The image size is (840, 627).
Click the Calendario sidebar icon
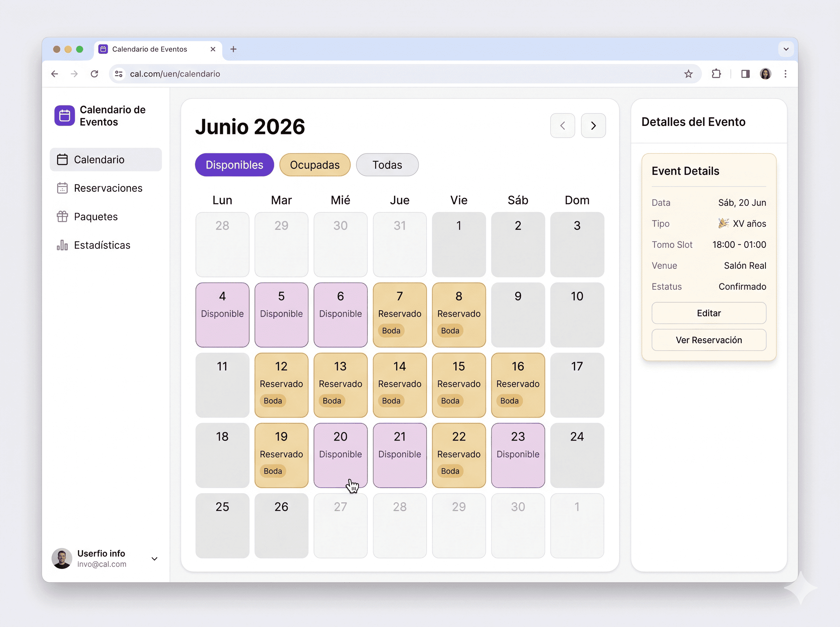62,160
